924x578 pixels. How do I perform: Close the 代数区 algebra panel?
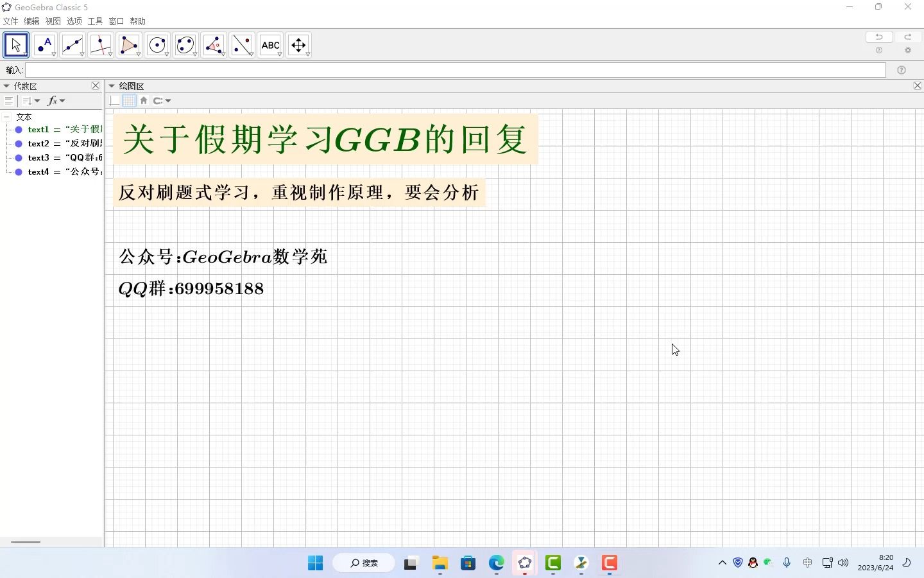click(x=96, y=85)
